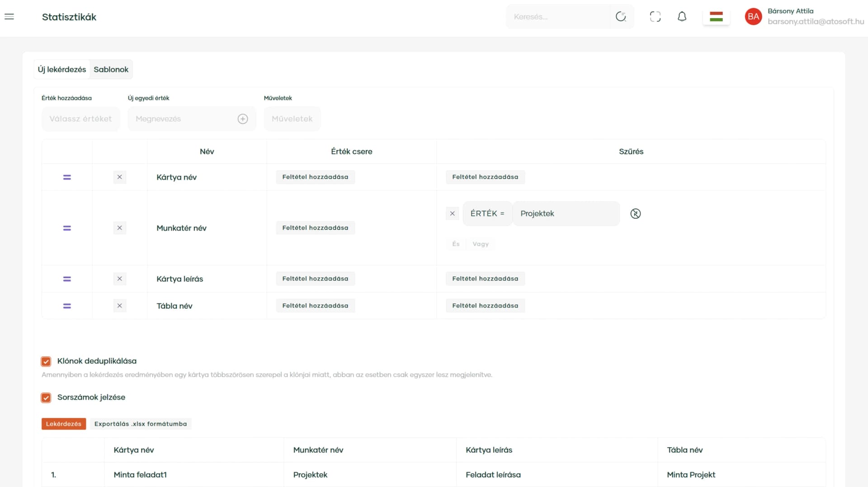Open the ÉRTÉK = operator dropdown
Image resolution: width=868 pixels, height=487 pixels.
coord(487,213)
